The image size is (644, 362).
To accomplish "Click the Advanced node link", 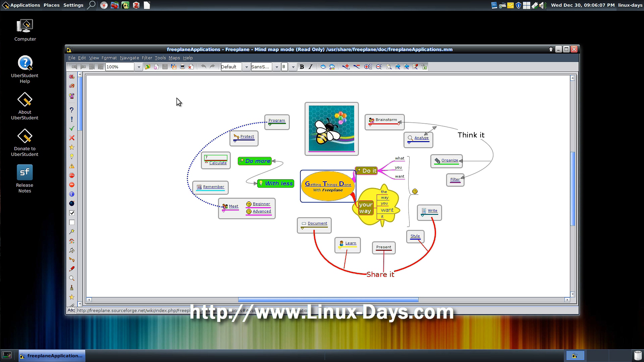I will (x=262, y=211).
